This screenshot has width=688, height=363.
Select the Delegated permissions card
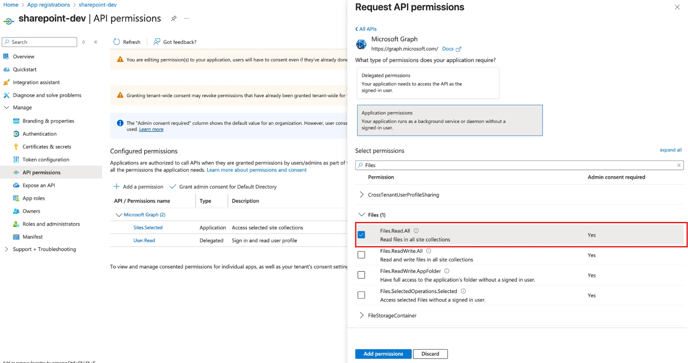click(428, 83)
